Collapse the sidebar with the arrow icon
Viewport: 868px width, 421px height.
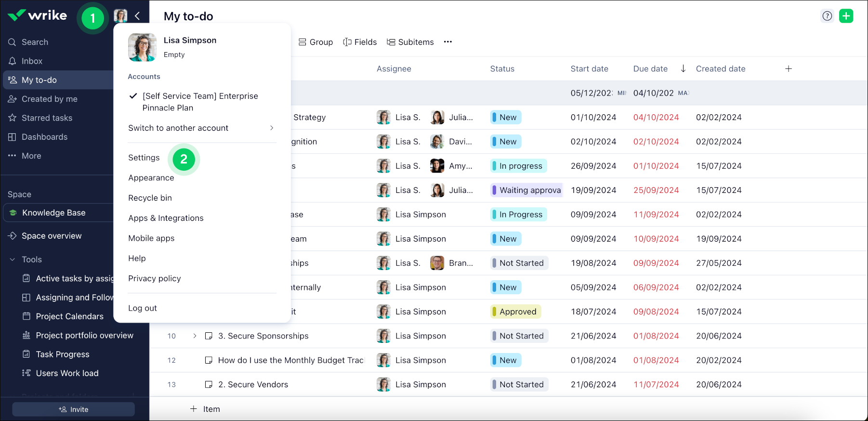(137, 16)
